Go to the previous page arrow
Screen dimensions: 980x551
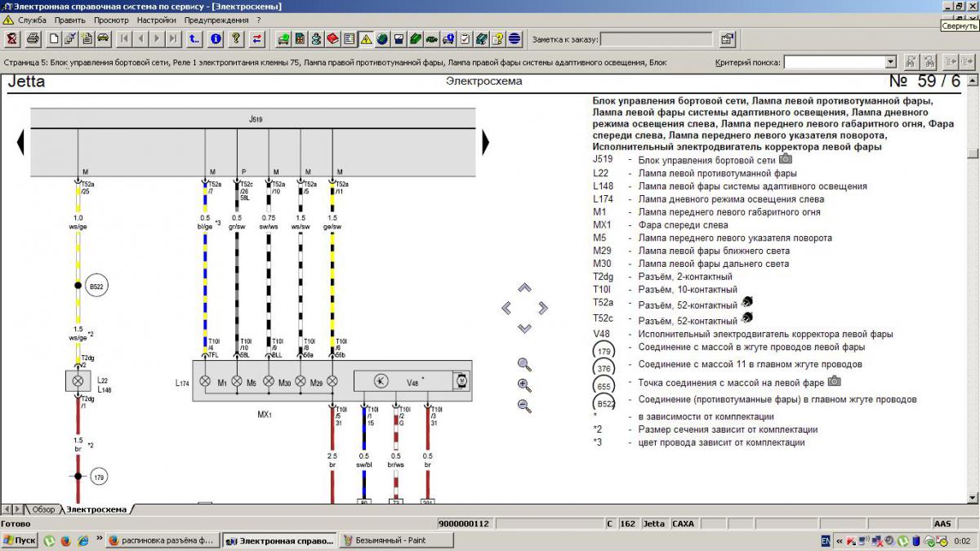140,38
